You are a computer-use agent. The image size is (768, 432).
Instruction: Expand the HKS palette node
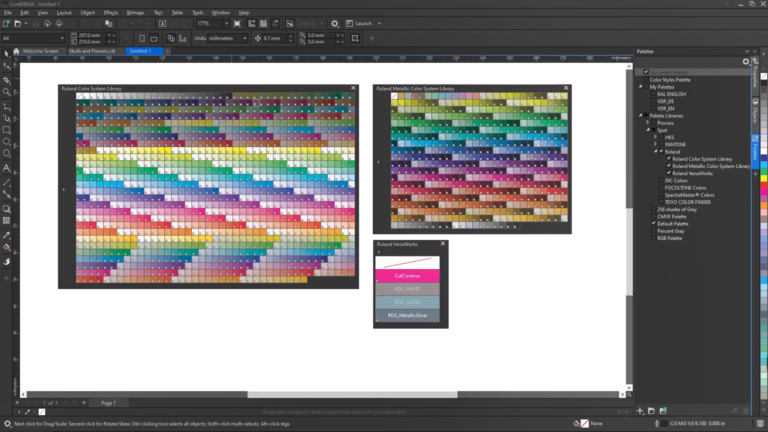[x=655, y=137]
